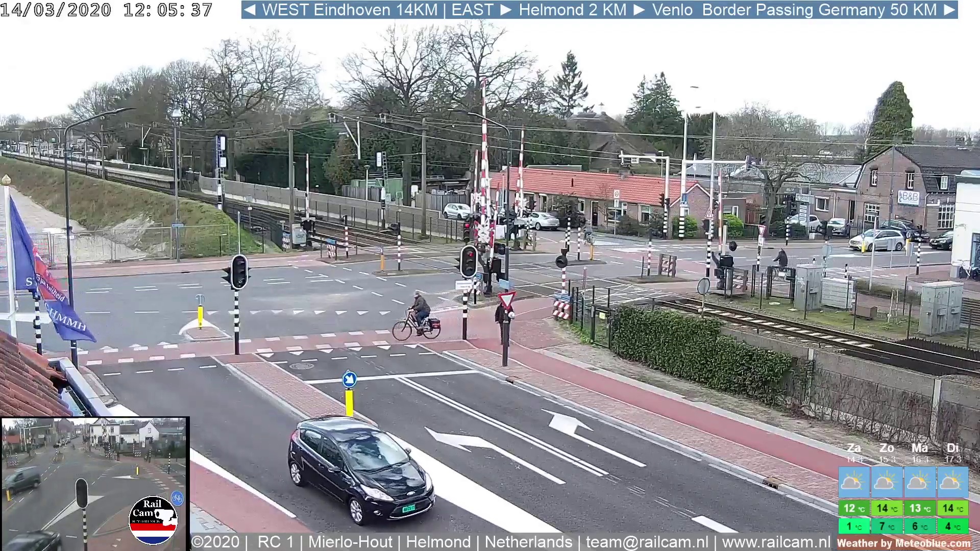Click the 12 °C Saturday high temperature
Image resolution: width=980 pixels, height=551 pixels.
(x=853, y=508)
